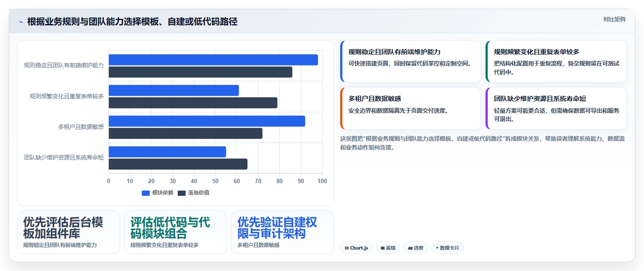Click the 表格 tag icon
This screenshot has height=271, width=644.
point(383,248)
